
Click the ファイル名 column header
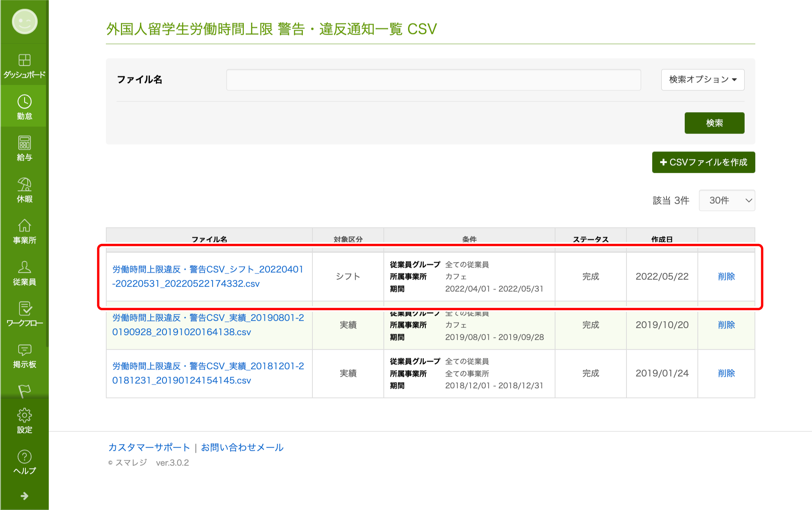209,239
